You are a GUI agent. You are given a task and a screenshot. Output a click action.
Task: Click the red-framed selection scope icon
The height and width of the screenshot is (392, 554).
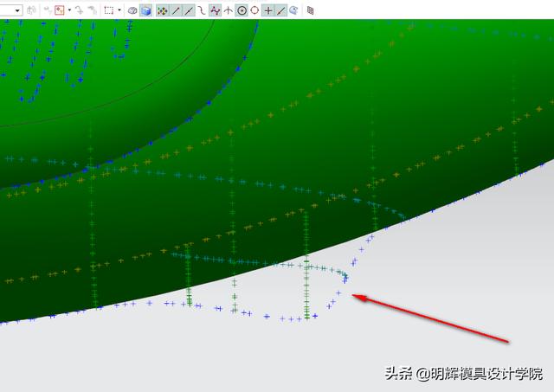click(60, 10)
